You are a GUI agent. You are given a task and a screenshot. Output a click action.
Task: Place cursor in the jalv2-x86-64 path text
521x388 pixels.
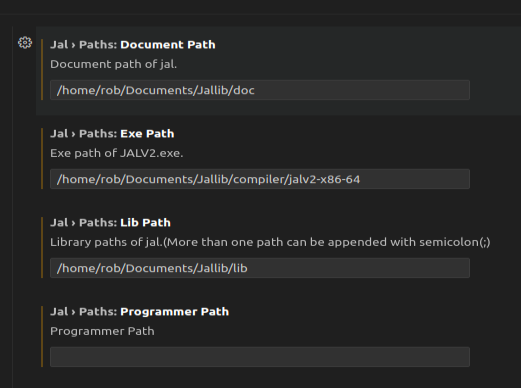(x=208, y=179)
